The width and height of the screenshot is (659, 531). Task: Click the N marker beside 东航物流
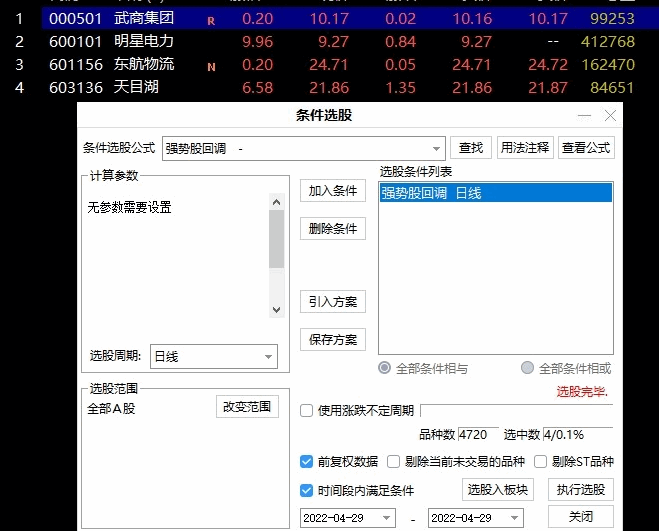point(211,67)
